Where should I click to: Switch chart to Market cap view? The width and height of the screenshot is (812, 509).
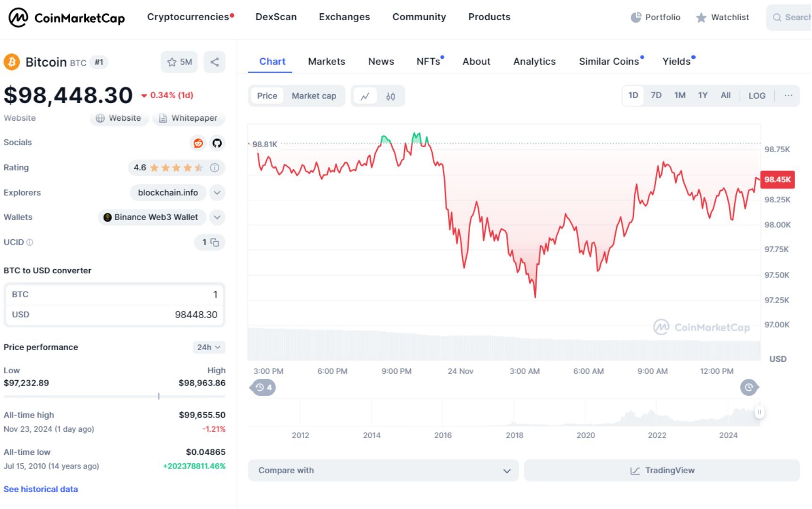pos(314,96)
